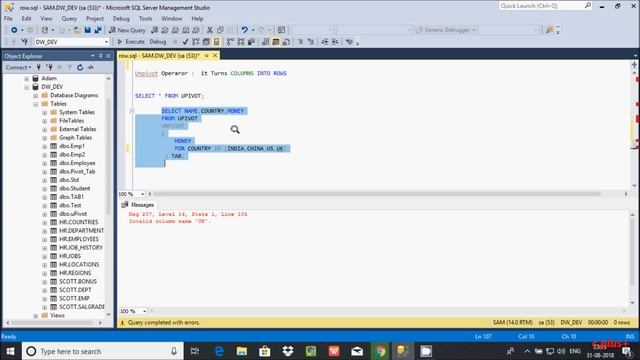Expand the Database Diagrams folder

click(x=36, y=96)
